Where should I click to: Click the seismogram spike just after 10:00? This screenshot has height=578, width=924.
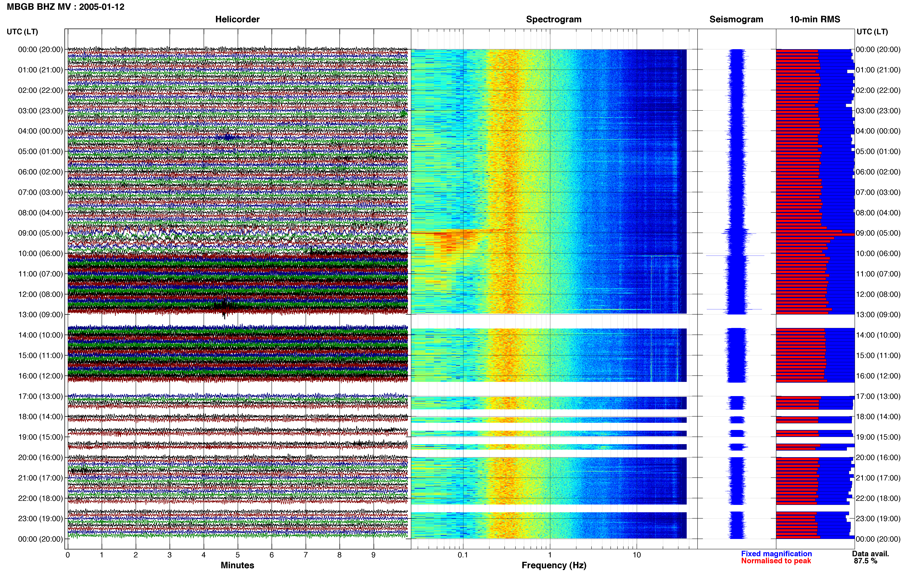click(x=735, y=255)
